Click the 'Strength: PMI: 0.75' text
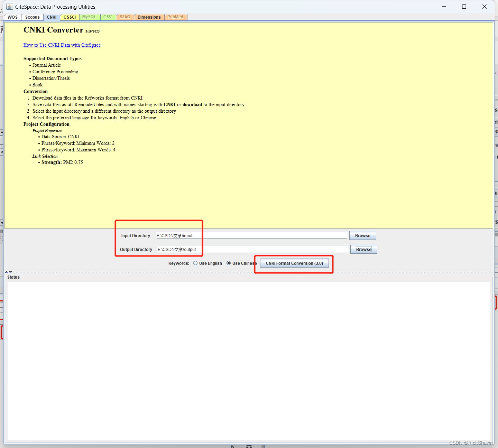Screen dimensions: 498x448 click(62, 162)
